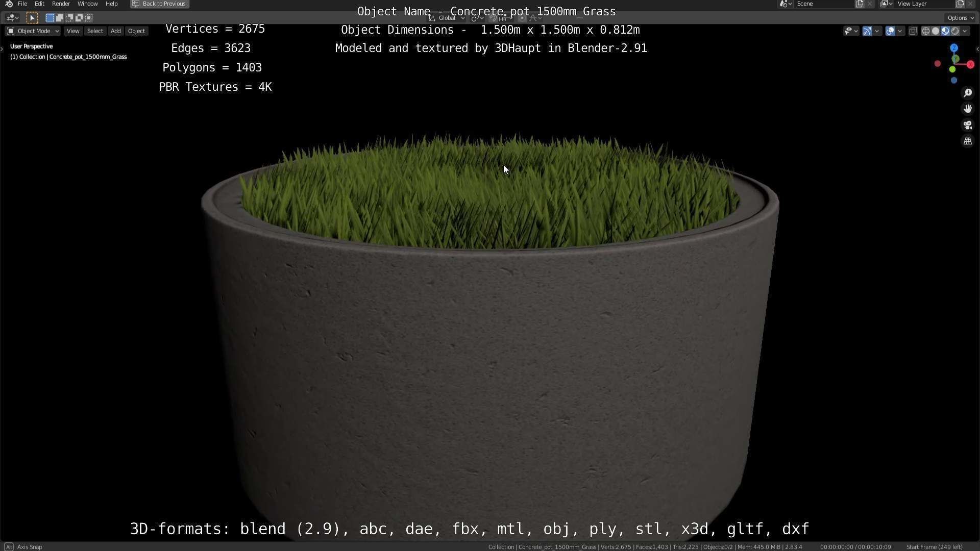Click Y axis on navigation gizmo

[x=955, y=59]
